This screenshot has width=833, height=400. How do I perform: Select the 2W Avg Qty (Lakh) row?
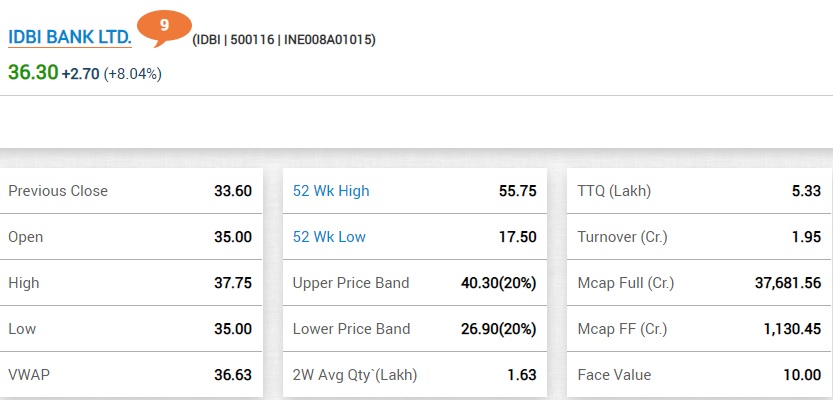point(415,375)
